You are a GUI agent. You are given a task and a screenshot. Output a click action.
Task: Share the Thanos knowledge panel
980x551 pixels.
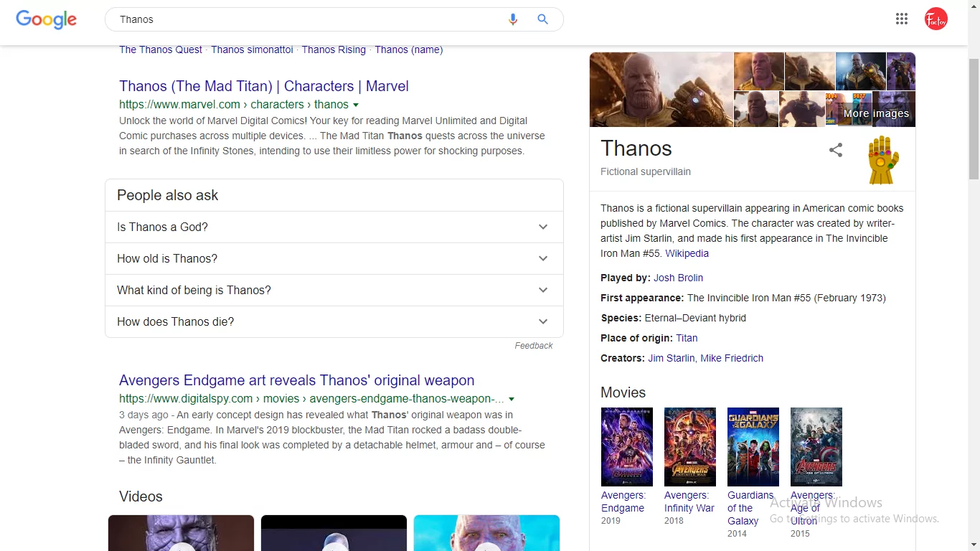836,150
